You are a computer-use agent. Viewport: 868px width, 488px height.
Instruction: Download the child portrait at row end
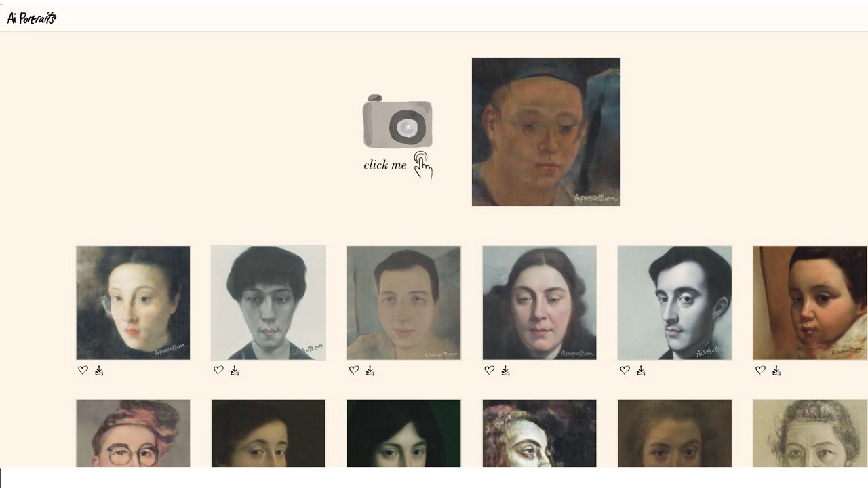click(x=776, y=371)
